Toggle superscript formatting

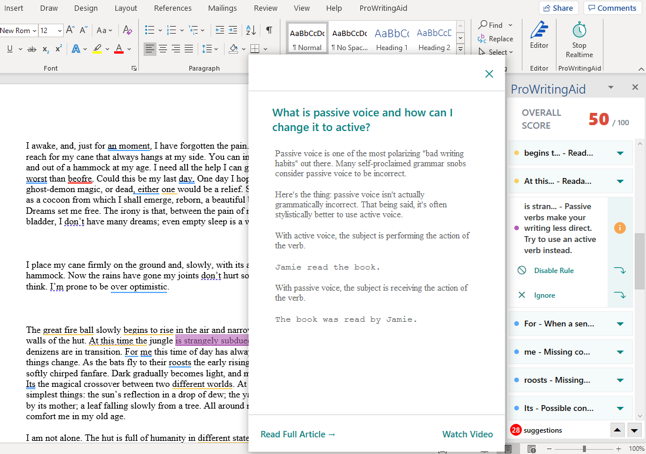coord(59,49)
